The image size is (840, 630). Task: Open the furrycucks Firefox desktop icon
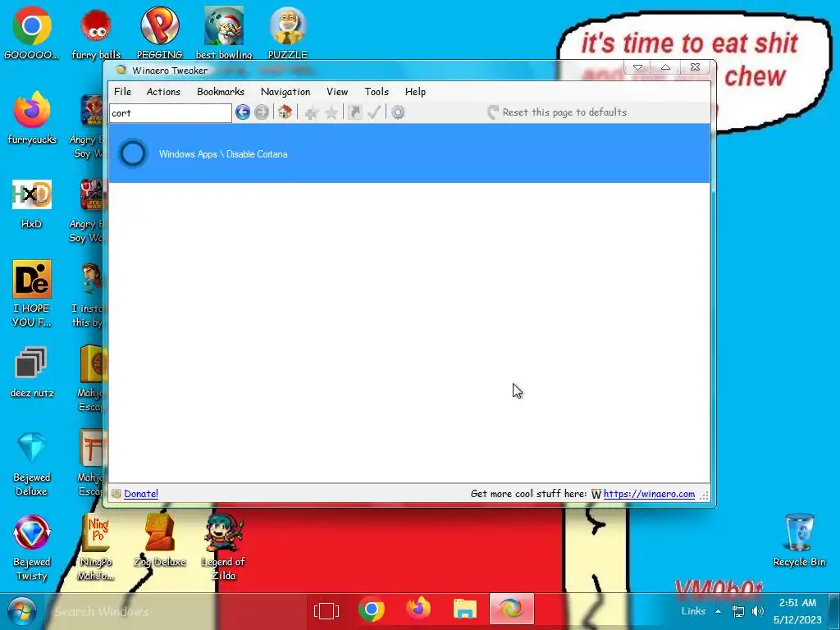tap(32, 118)
